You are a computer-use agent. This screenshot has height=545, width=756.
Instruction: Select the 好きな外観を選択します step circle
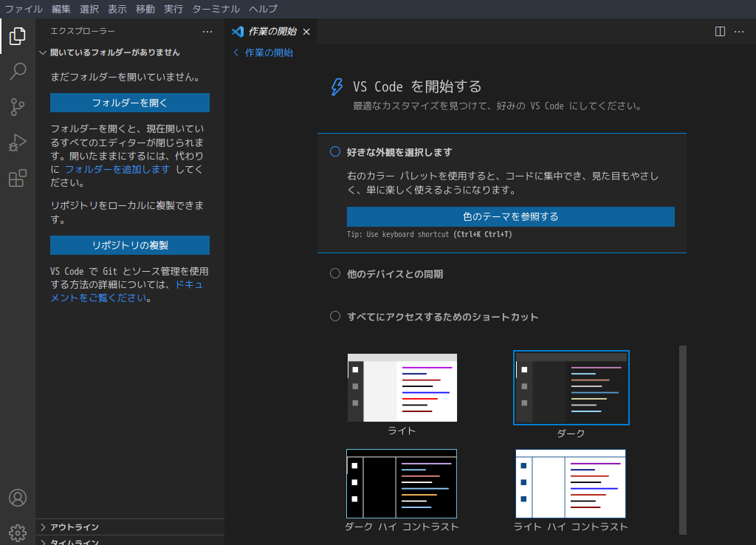coord(335,151)
